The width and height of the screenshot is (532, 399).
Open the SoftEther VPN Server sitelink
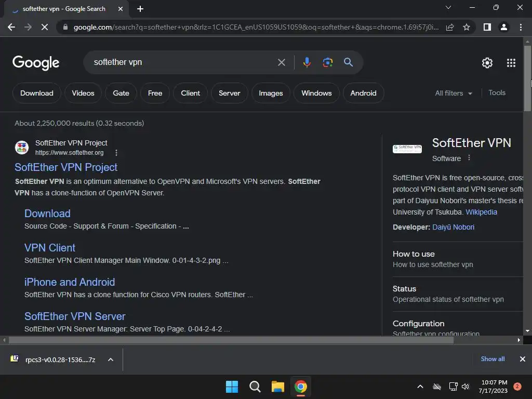pyautogui.click(x=75, y=316)
